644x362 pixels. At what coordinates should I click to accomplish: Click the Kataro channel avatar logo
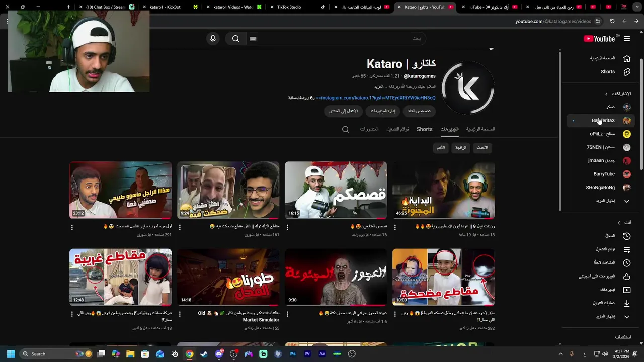[468, 88]
